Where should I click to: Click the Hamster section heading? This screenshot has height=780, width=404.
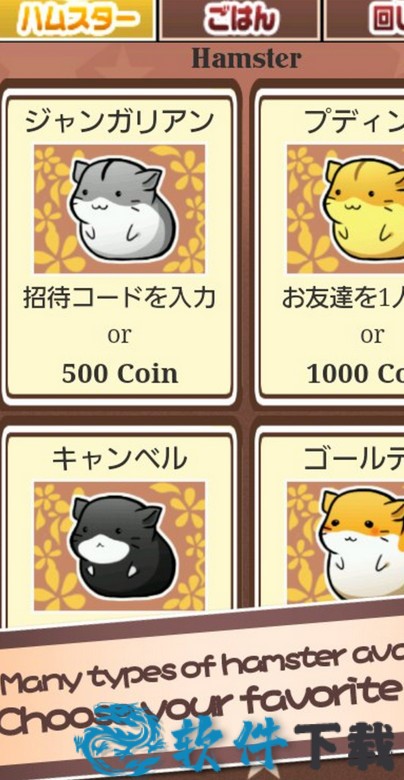pyautogui.click(x=246, y=59)
